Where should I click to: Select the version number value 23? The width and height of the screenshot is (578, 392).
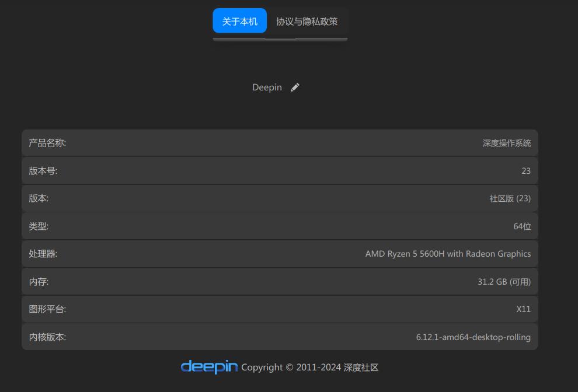click(526, 171)
